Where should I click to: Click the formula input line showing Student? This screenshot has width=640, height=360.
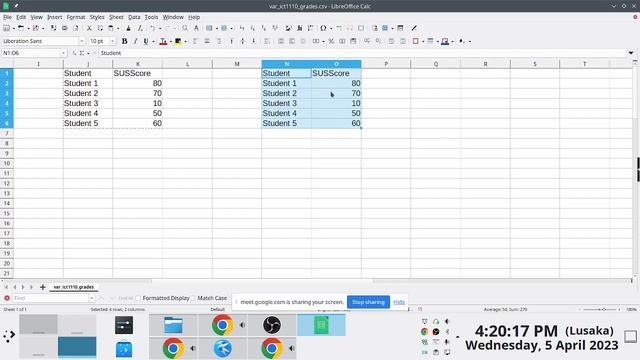pyautogui.click(x=362, y=53)
